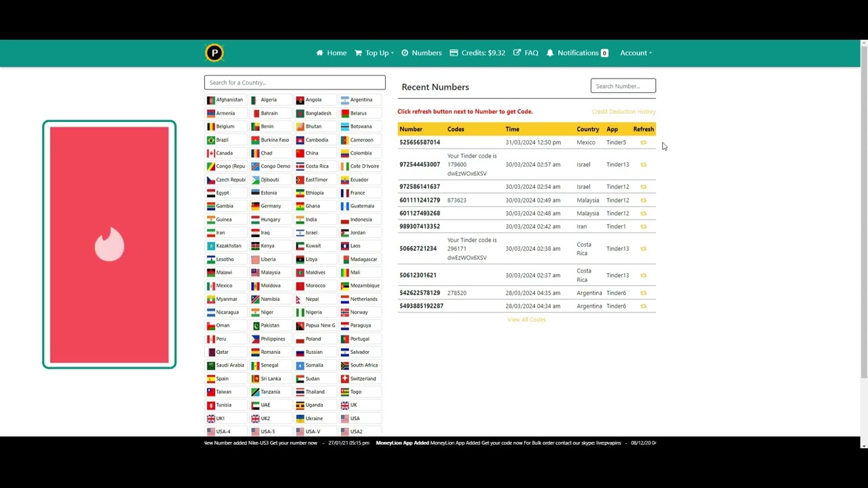The width and height of the screenshot is (868, 488).
Task: Select the Thailand flag icon
Action: tap(300, 392)
